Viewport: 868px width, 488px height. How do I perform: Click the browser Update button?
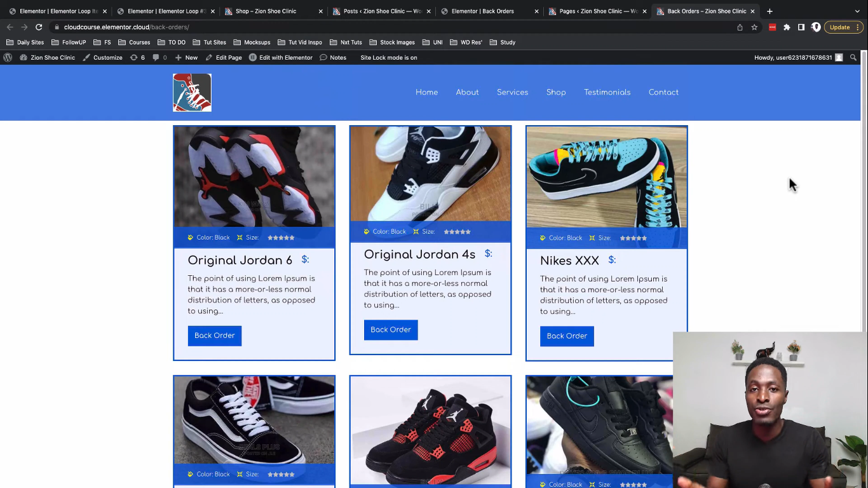click(844, 27)
